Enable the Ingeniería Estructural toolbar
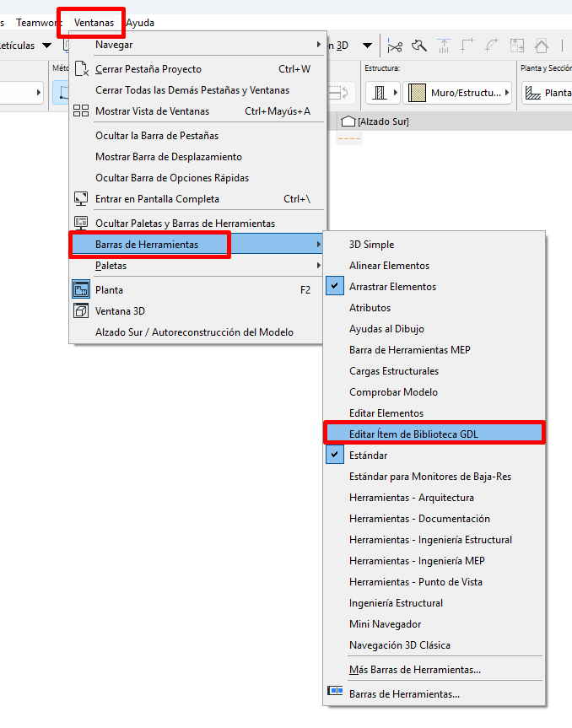This screenshot has height=728, width=572. (434, 602)
